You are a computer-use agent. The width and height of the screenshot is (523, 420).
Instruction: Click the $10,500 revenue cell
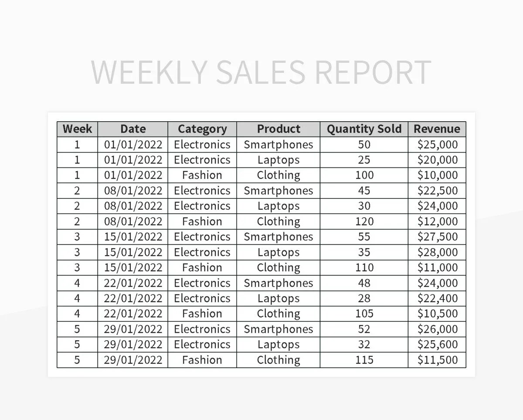[x=437, y=314]
